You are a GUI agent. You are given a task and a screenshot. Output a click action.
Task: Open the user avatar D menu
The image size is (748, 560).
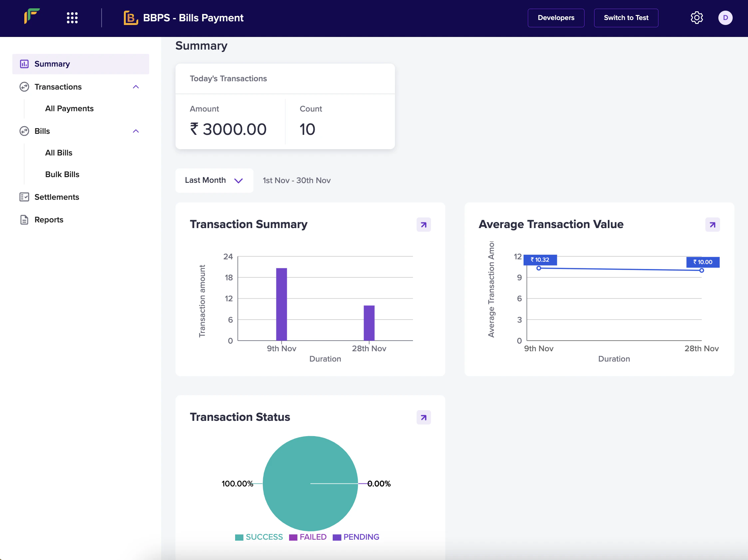point(725,18)
